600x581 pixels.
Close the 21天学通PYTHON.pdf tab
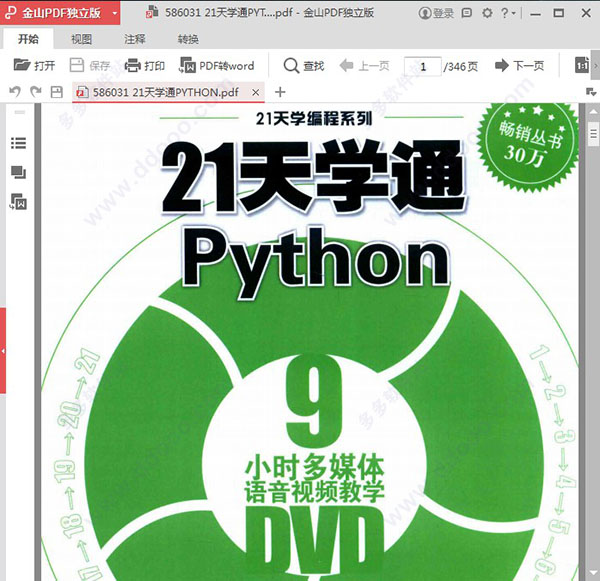pyautogui.click(x=256, y=92)
